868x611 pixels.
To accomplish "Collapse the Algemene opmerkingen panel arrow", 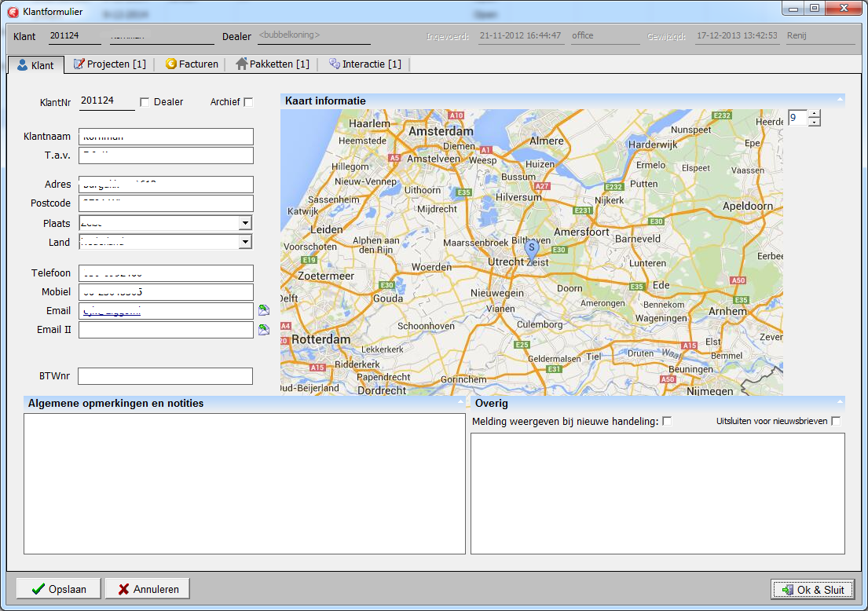I will [460, 403].
